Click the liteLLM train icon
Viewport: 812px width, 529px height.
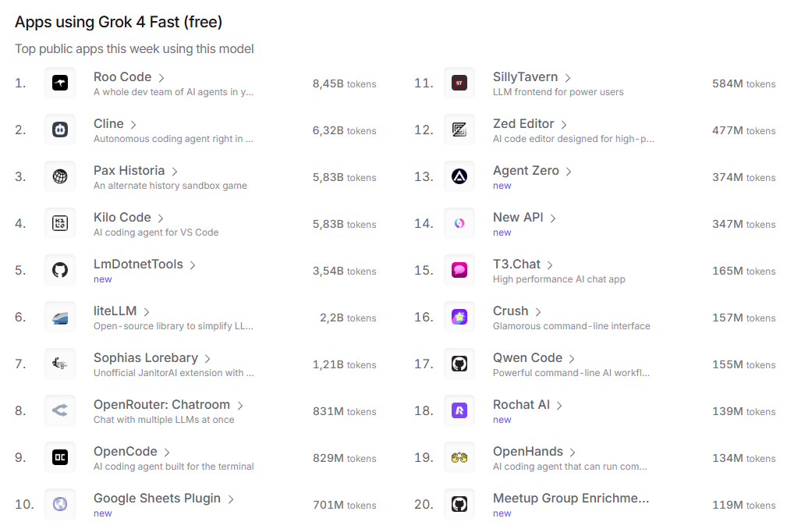click(60, 317)
